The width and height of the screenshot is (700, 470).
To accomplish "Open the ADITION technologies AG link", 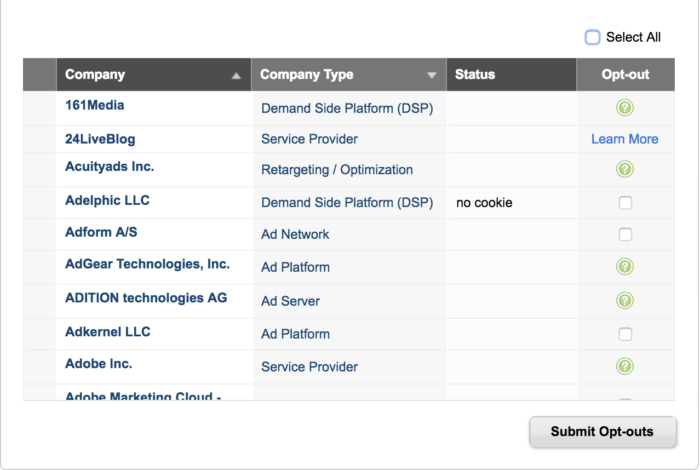I will pos(146,298).
